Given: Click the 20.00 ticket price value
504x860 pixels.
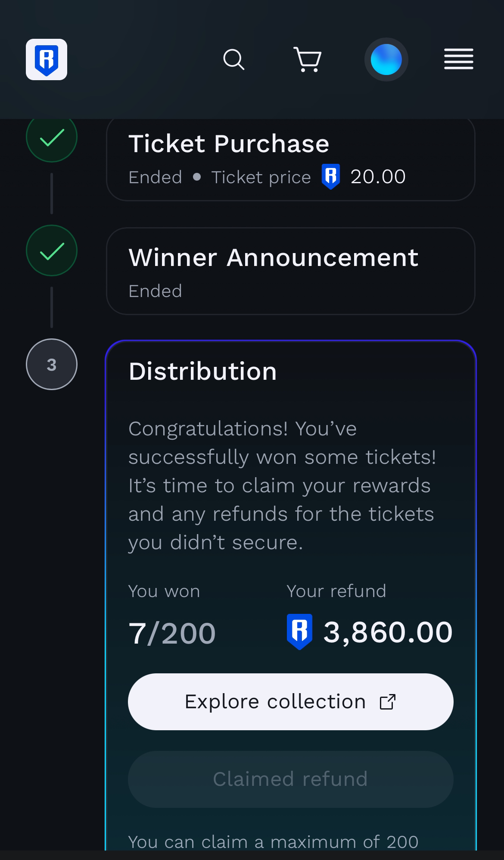Looking at the screenshot, I should (x=378, y=177).
